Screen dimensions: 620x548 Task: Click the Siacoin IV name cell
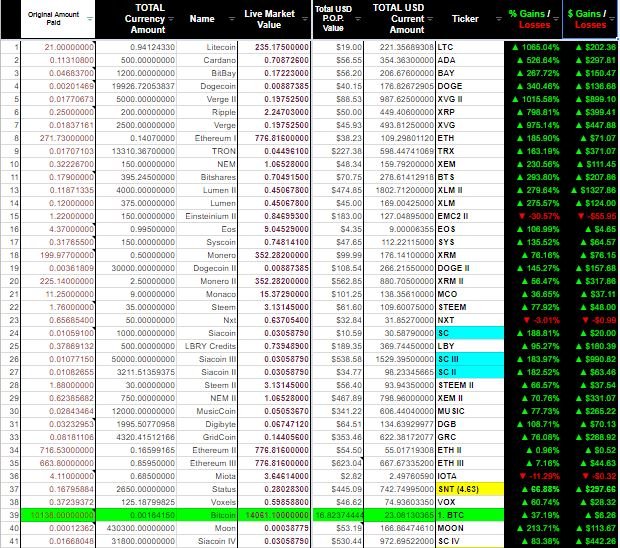coord(207,541)
